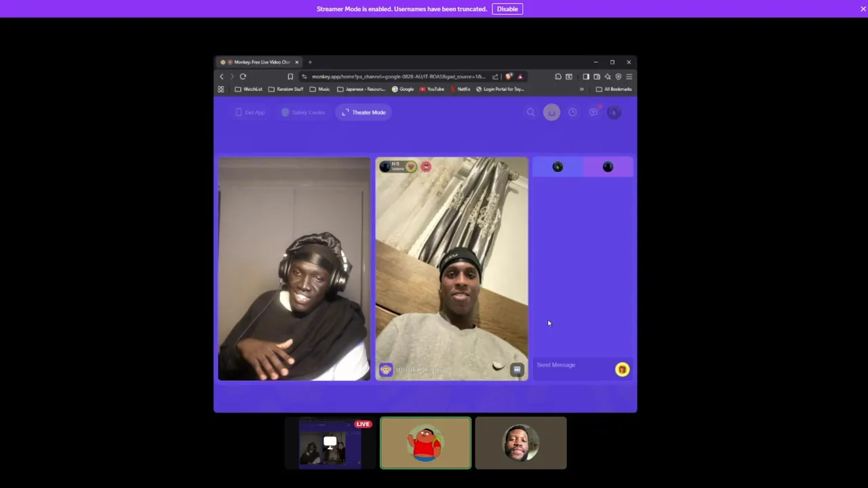Click the Brave VPN shield icon
868x488 pixels.
point(618,77)
